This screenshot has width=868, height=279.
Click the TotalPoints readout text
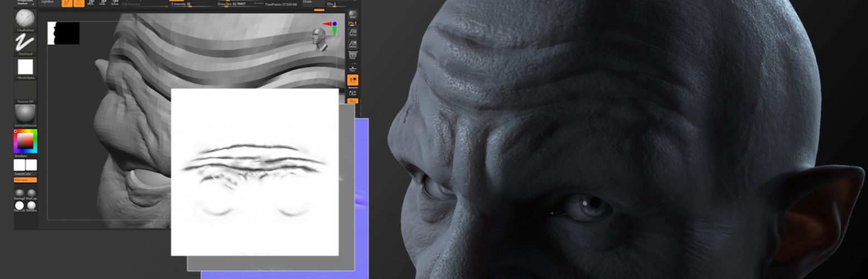point(280,3)
